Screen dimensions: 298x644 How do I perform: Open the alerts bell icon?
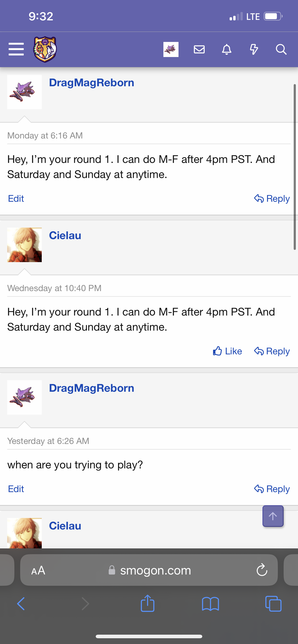(x=227, y=49)
